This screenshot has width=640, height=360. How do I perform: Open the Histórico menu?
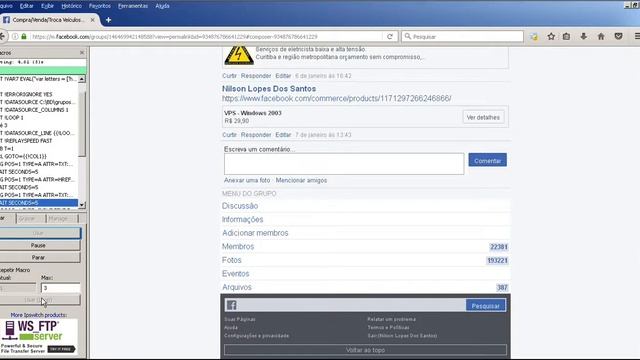[71, 6]
